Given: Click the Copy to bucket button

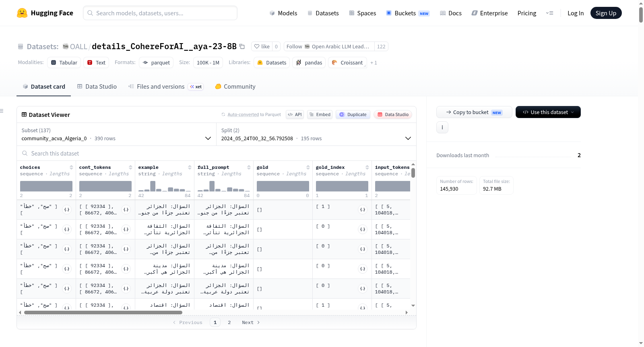Looking at the screenshot, I should click(x=474, y=112).
